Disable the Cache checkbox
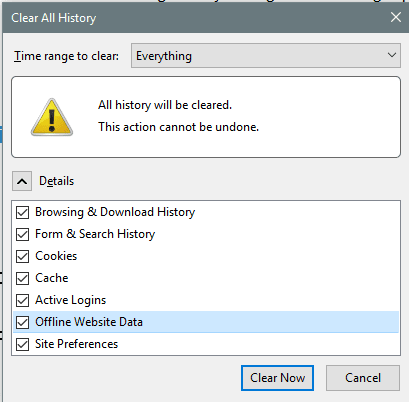This screenshot has width=409, height=402. [x=22, y=278]
